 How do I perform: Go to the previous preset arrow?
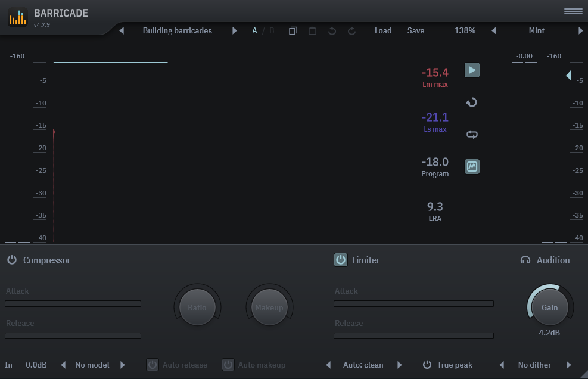tap(122, 31)
